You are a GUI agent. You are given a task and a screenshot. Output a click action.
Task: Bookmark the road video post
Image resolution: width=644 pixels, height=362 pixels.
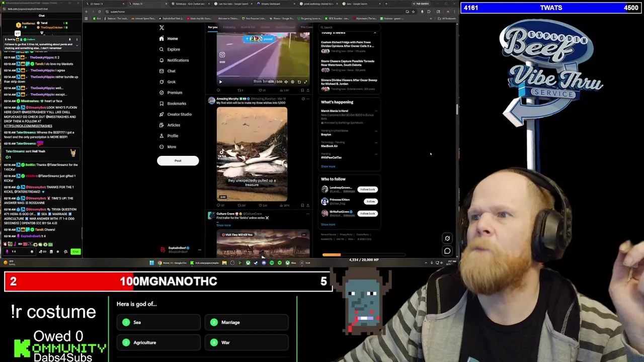point(302,90)
